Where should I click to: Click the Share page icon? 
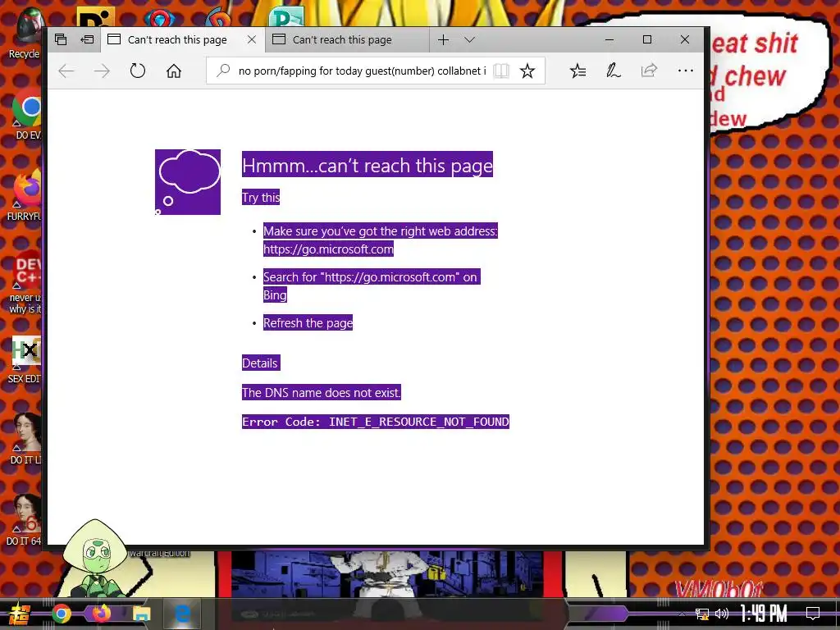tap(650, 71)
